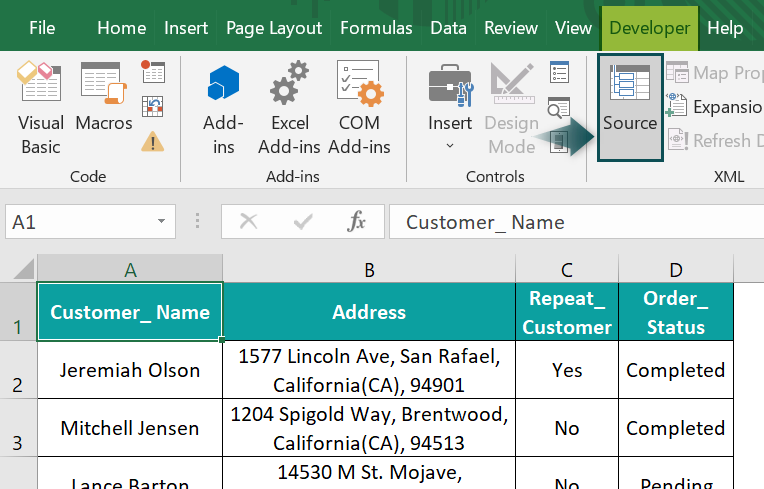Open the Add-ins button
Viewport: 764px width, 489px height.
[x=223, y=107]
